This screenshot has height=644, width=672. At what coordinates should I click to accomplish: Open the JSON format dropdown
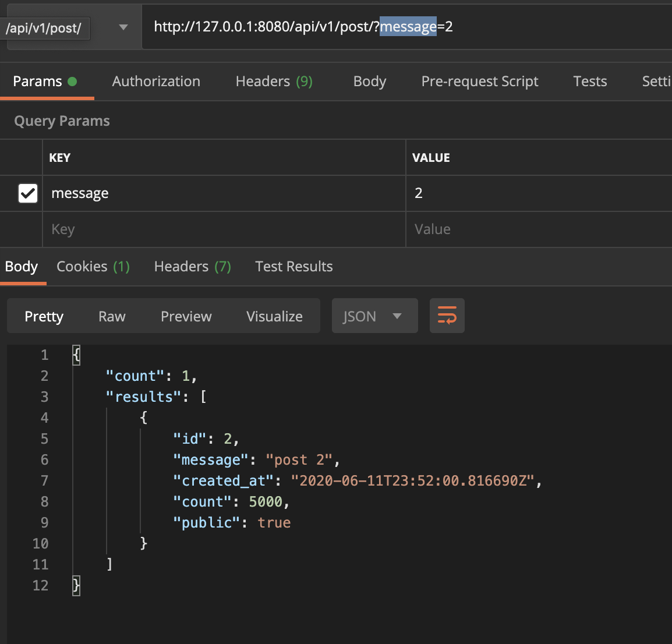[374, 316]
